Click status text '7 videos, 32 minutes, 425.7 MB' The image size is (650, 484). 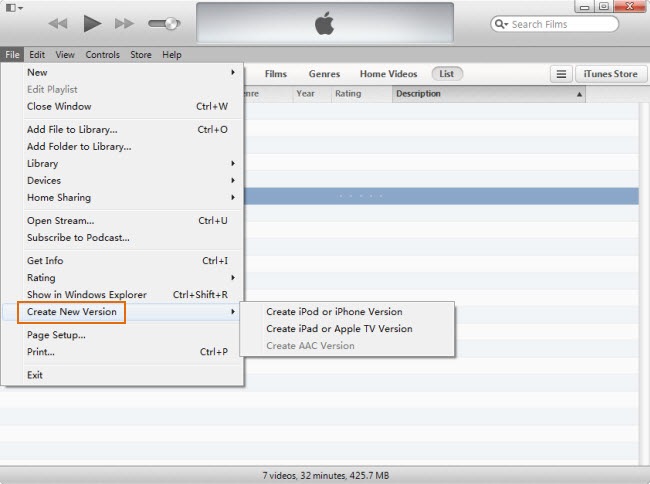click(325, 475)
